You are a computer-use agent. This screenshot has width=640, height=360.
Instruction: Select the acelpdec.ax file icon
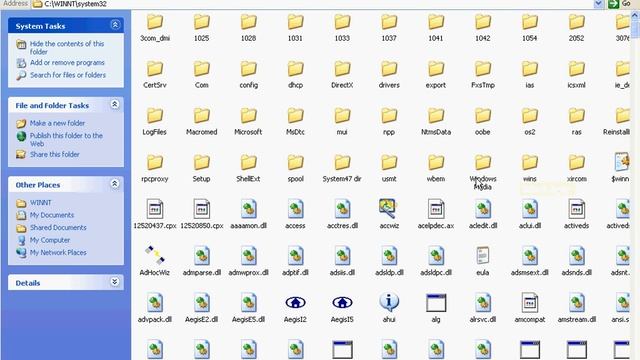(436, 209)
